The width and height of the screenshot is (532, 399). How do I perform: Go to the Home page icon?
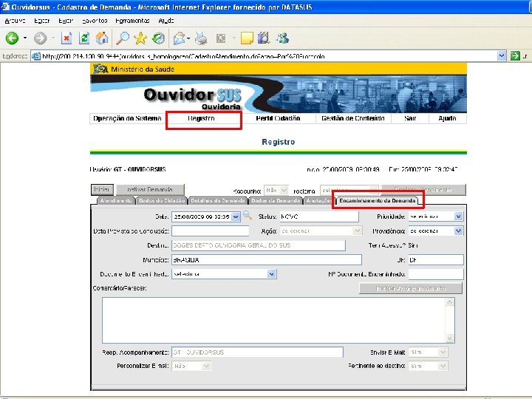[102, 38]
